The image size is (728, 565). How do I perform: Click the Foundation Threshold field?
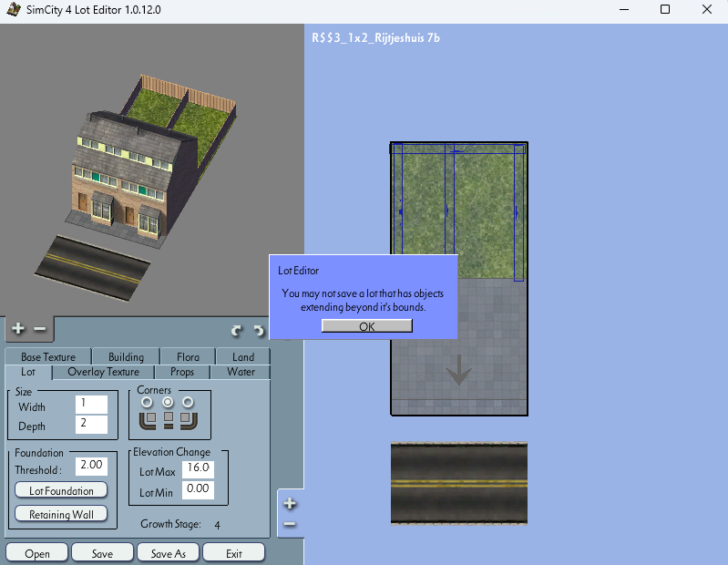tap(91, 466)
